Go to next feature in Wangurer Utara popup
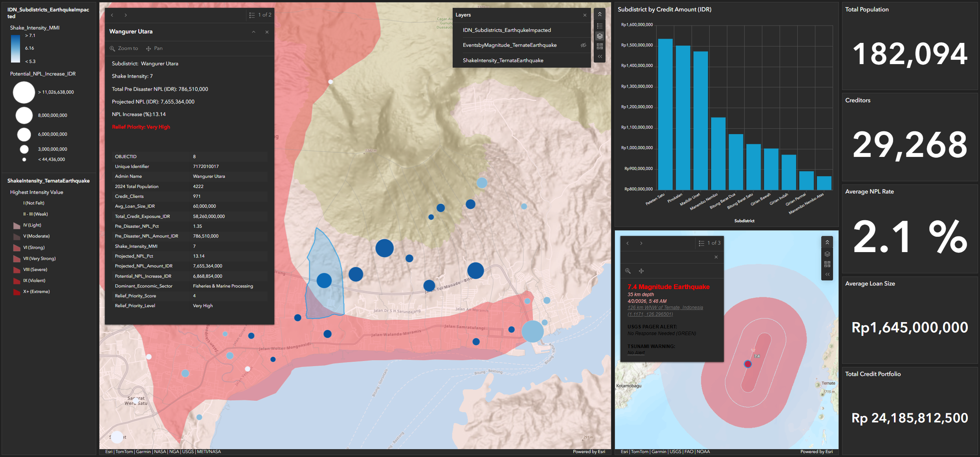This screenshot has width=980, height=457. [126, 15]
